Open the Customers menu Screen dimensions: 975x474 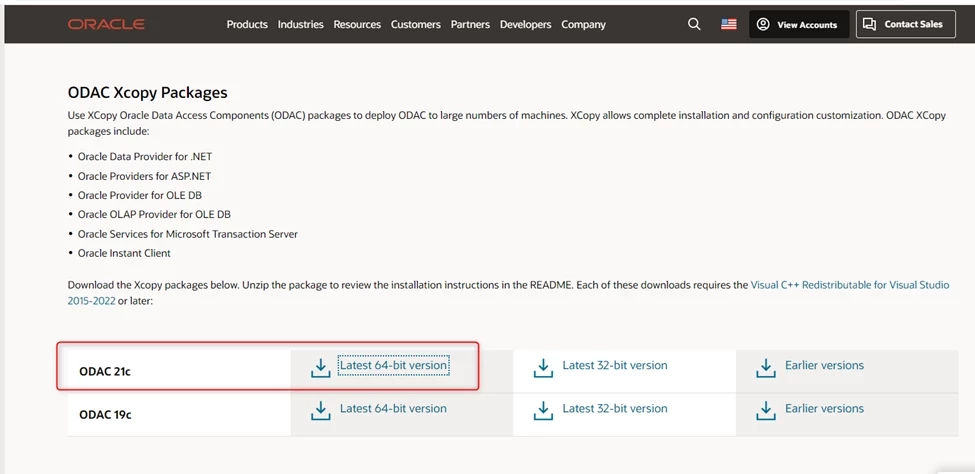tap(415, 24)
